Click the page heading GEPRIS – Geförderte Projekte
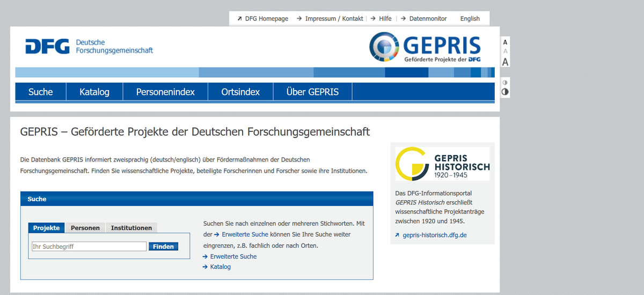This screenshot has width=644, height=295. 195,131
